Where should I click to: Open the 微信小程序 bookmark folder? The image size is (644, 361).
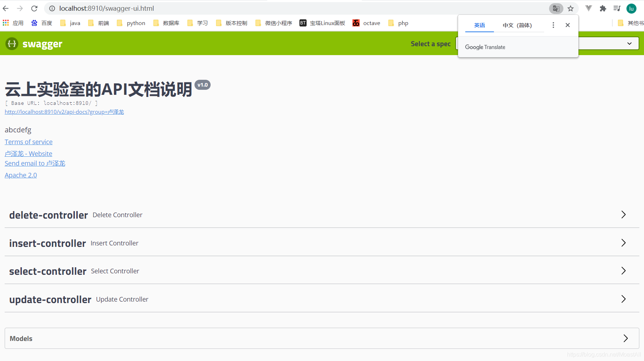pos(274,23)
